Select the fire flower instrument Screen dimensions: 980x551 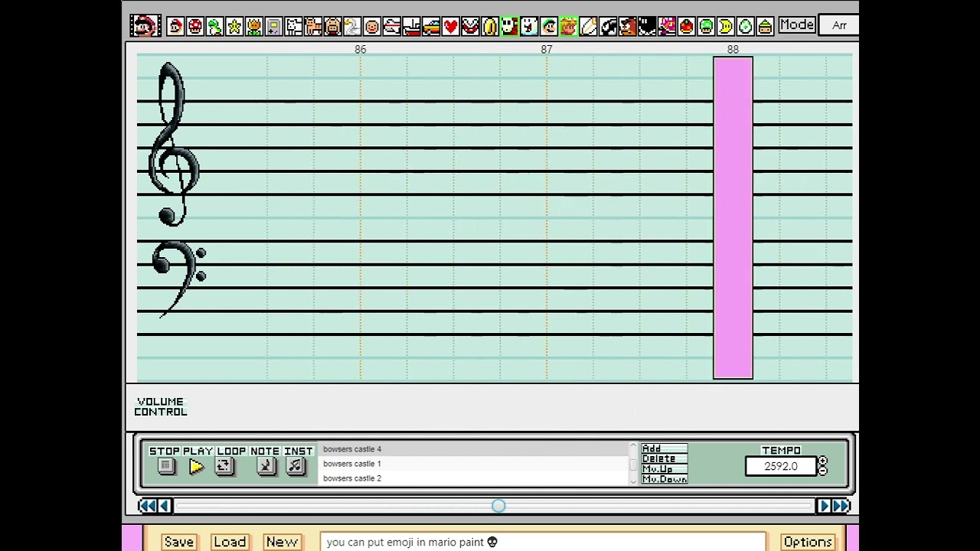(x=254, y=27)
